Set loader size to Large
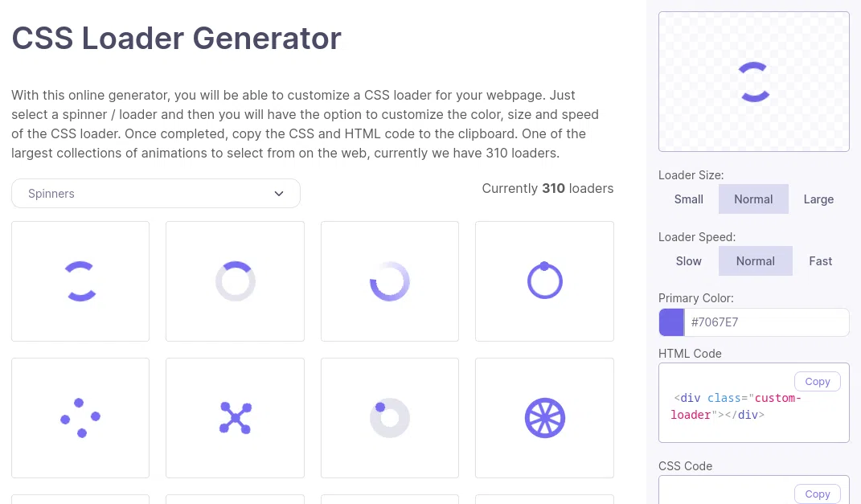This screenshot has width=861, height=504. 818,199
